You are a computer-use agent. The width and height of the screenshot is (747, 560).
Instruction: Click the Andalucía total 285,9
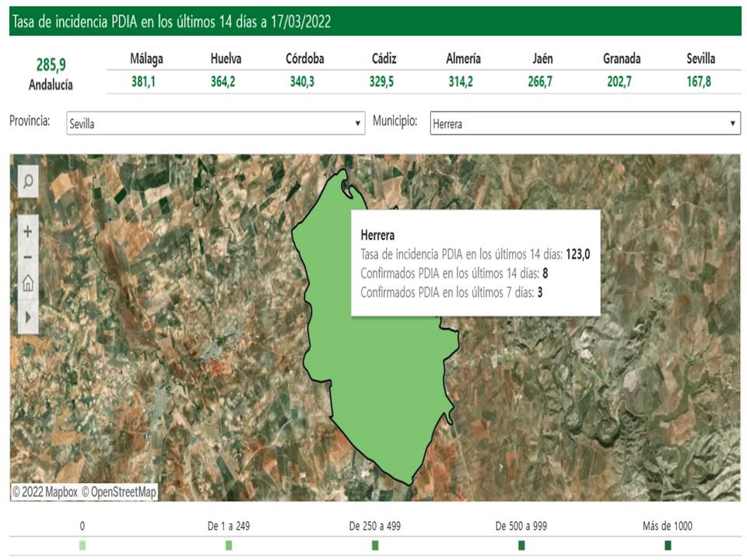(x=51, y=66)
